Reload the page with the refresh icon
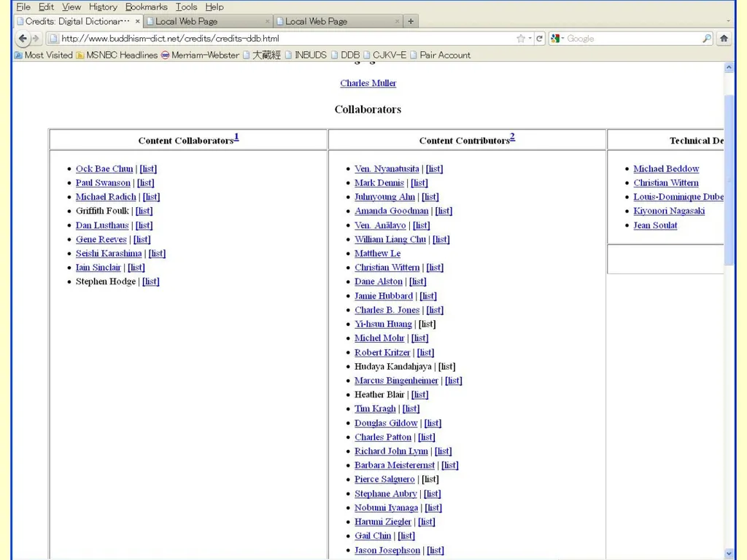Screen dimensions: 747x560 click(x=539, y=39)
